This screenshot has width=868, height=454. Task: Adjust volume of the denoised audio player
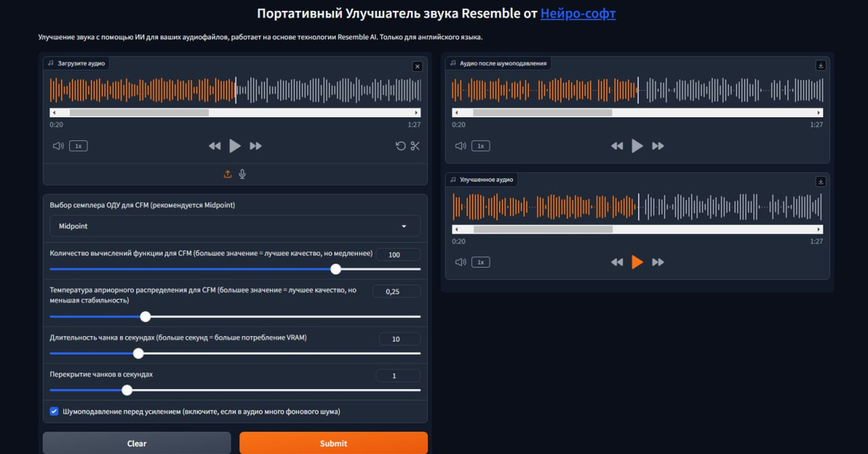pos(460,146)
